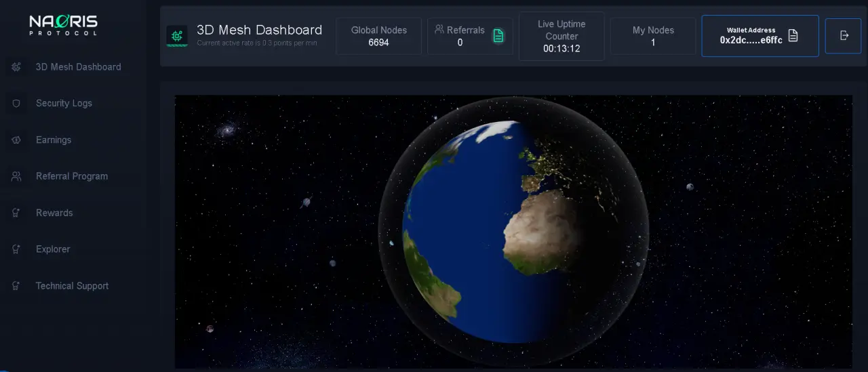
Task: Navigate to Rewards
Action: tap(54, 213)
